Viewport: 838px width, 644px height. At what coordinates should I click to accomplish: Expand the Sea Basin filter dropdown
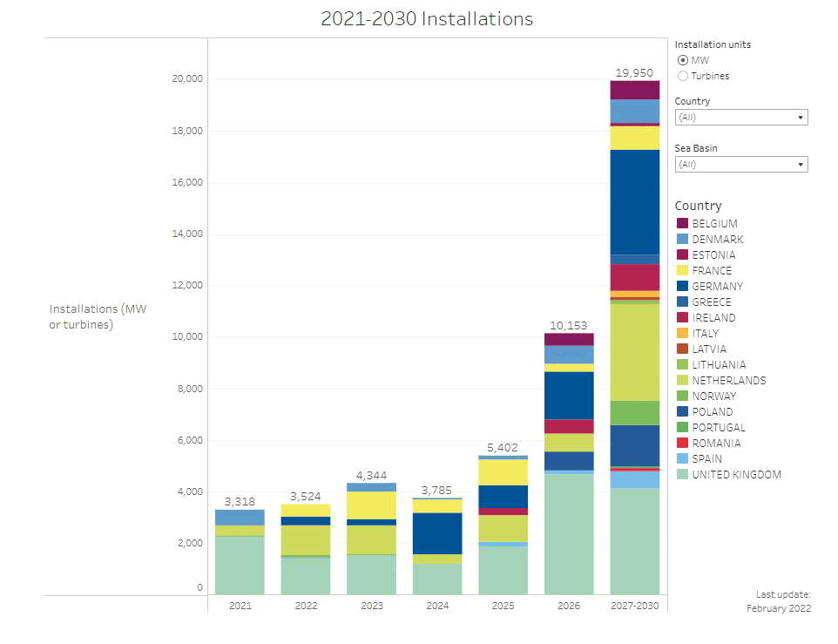[740, 165]
